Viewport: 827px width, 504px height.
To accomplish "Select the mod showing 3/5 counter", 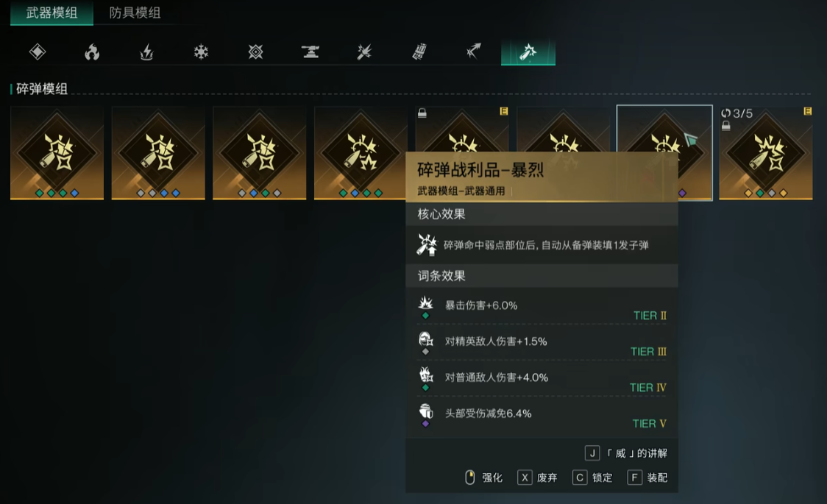I will 766,153.
